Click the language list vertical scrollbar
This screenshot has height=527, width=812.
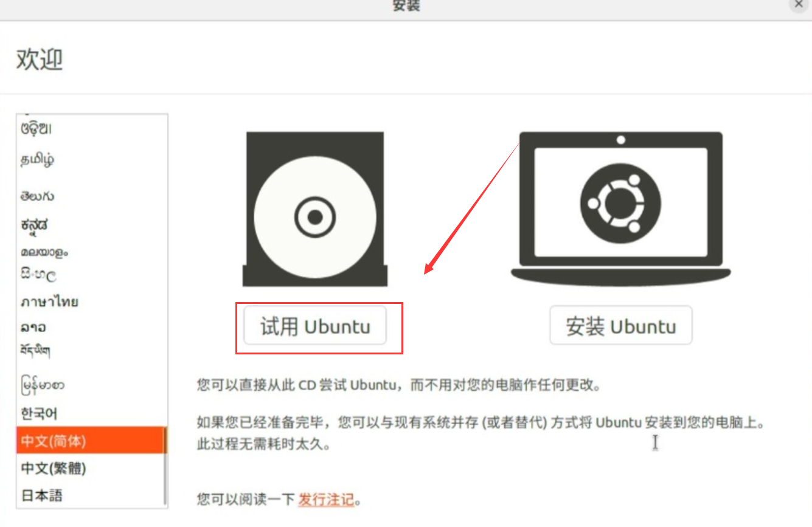click(165, 465)
